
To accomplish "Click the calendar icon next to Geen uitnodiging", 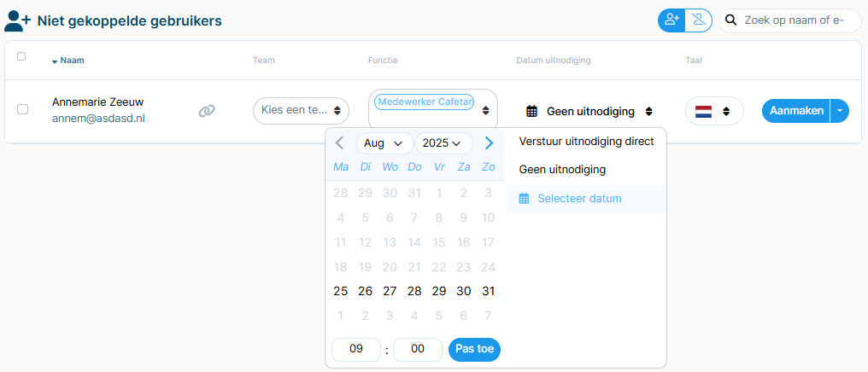I will (531, 112).
